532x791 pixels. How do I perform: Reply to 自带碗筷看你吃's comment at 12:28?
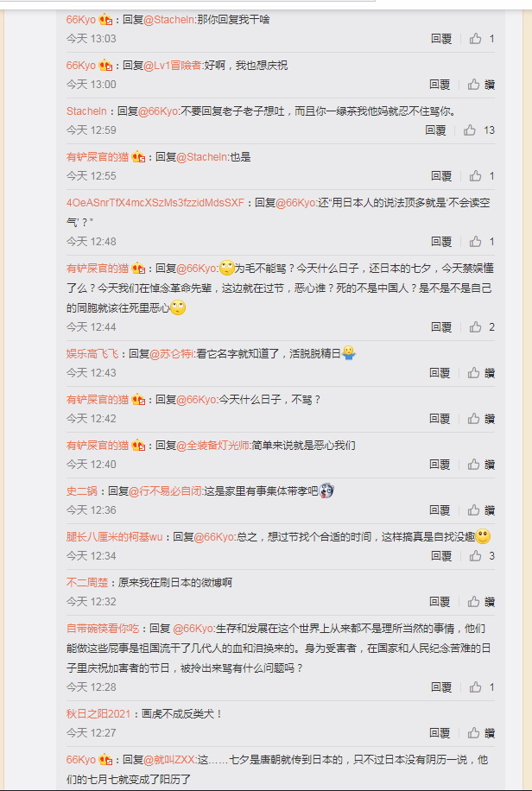click(441, 687)
